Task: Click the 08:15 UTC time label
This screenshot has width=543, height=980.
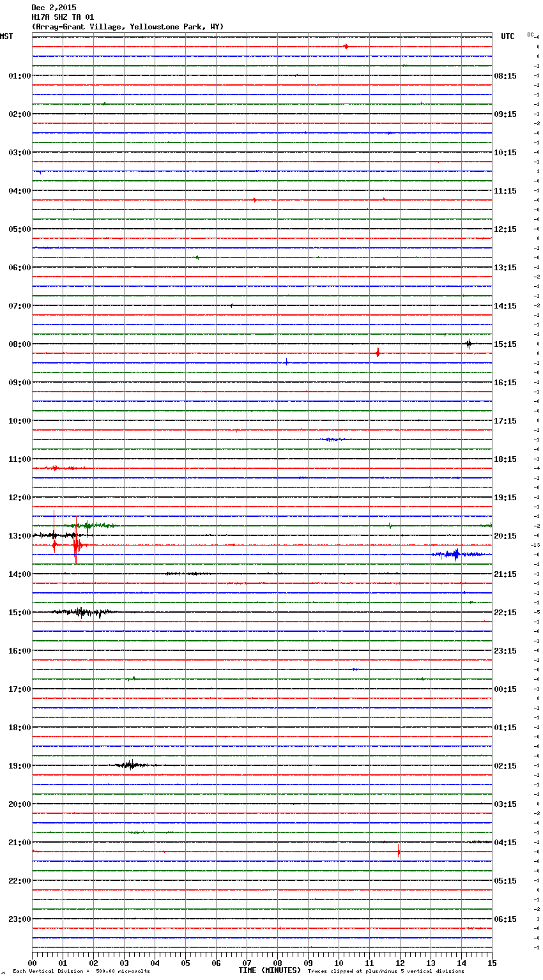Action: point(505,76)
